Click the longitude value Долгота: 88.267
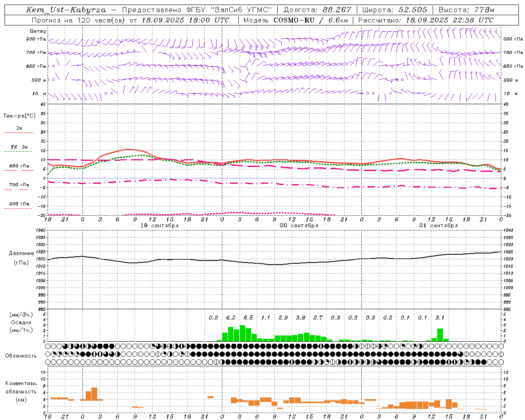This screenshot has height=420, width=525. (317, 10)
